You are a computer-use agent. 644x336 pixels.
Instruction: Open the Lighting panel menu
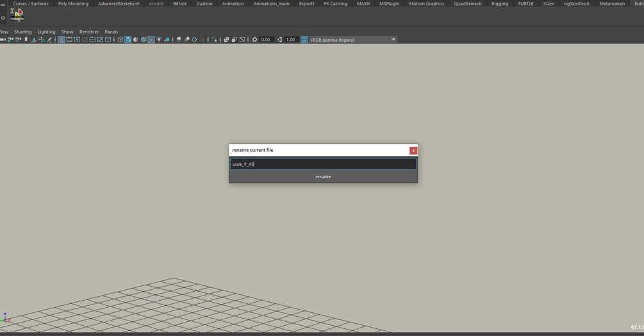(46, 31)
